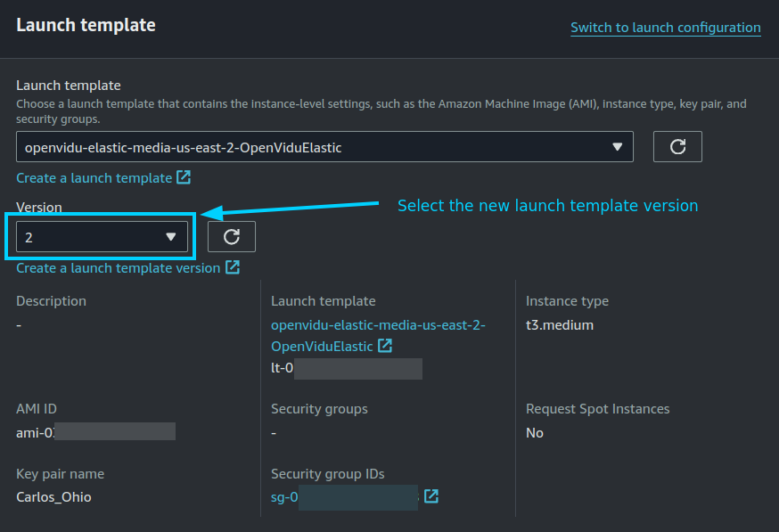Open the "Create a launch template" link

[x=95, y=177]
